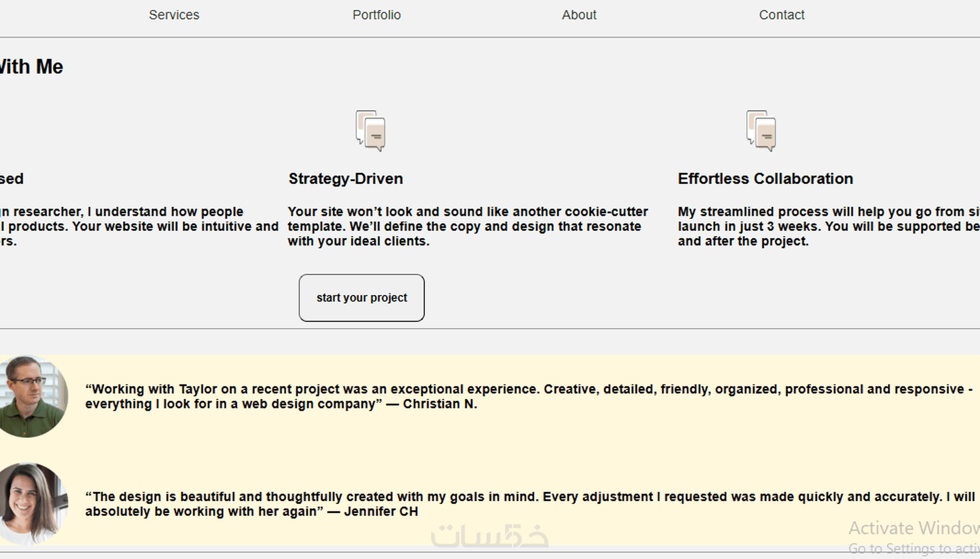Screen dimensions: 980x559
Task: Open the About navigation link
Action: (x=579, y=15)
